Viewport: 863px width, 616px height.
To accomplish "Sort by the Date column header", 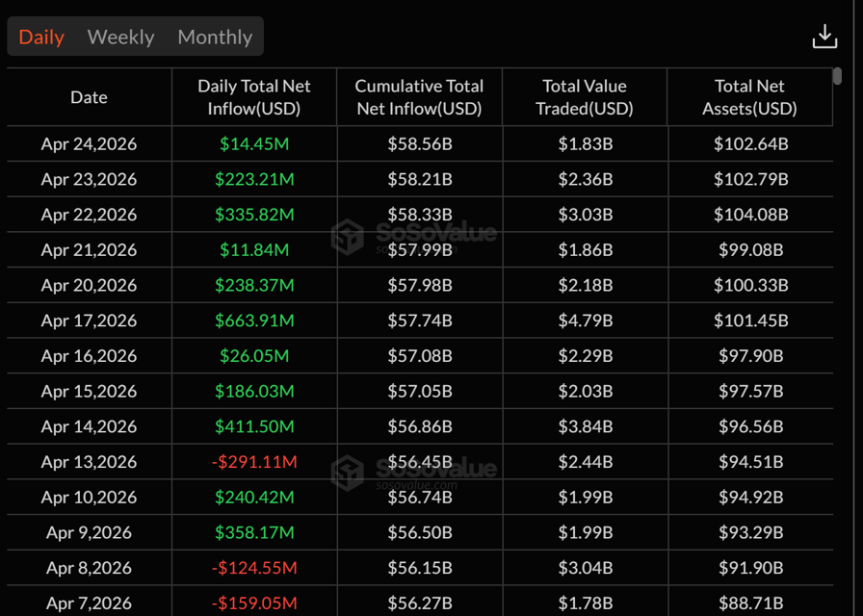I will tap(89, 96).
